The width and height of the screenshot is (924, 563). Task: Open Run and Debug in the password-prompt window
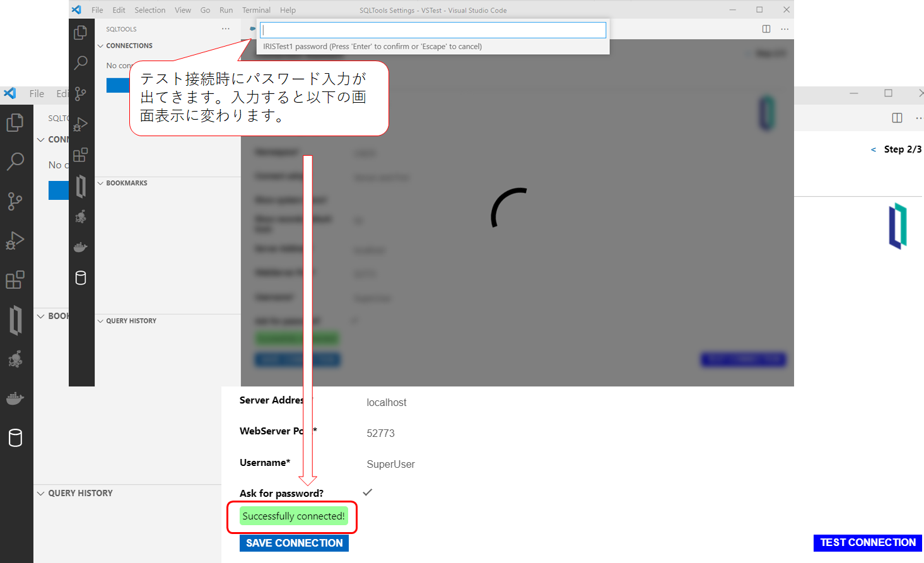click(x=81, y=124)
